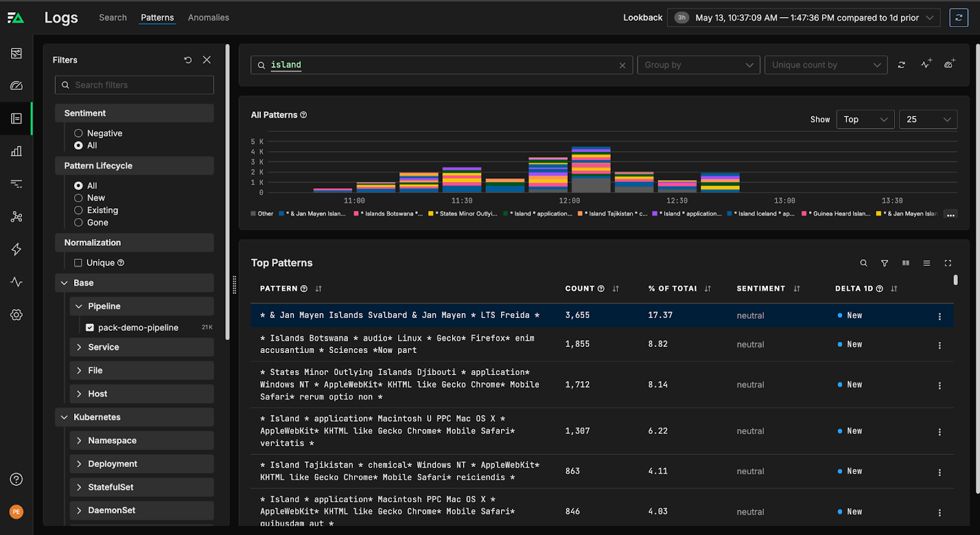Select the Negative sentiment radio button
The image size is (980, 535).
click(78, 134)
